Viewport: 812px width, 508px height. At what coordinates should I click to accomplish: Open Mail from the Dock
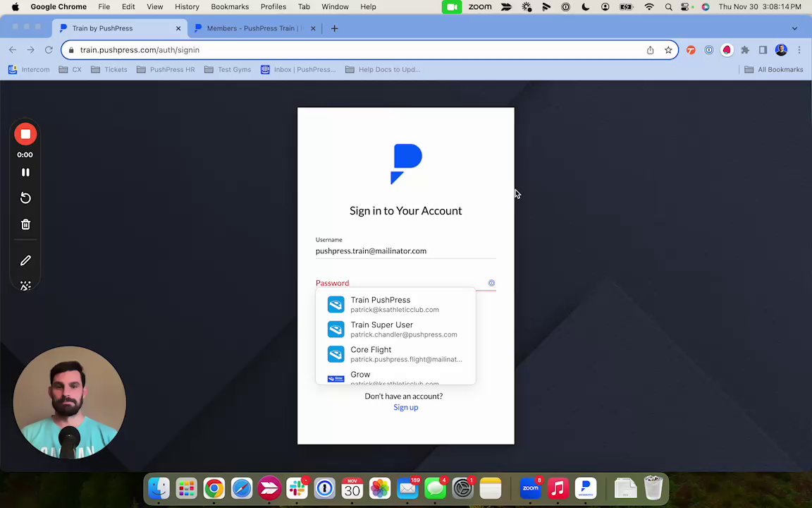point(407,488)
